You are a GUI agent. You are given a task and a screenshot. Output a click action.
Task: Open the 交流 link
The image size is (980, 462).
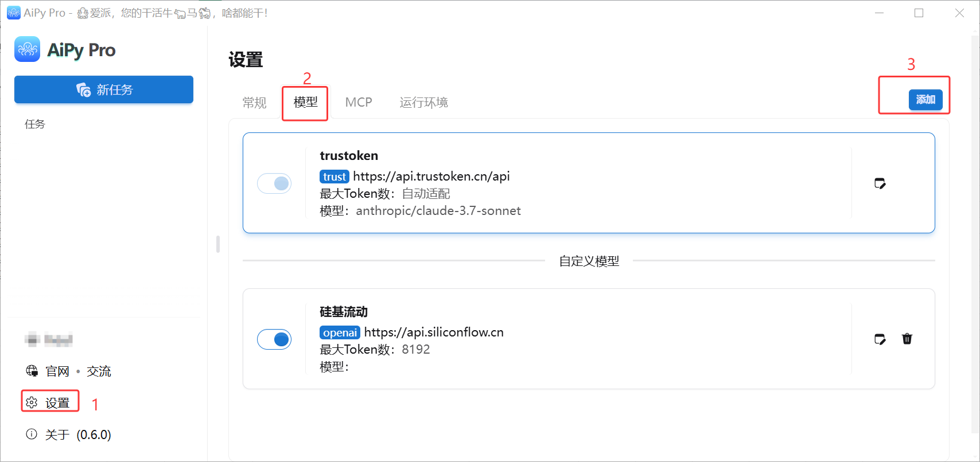tap(99, 371)
